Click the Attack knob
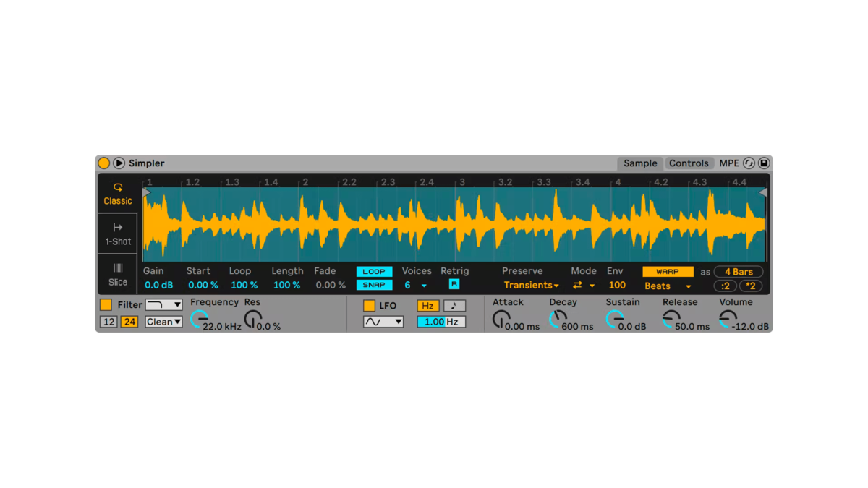 coord(501,319)
